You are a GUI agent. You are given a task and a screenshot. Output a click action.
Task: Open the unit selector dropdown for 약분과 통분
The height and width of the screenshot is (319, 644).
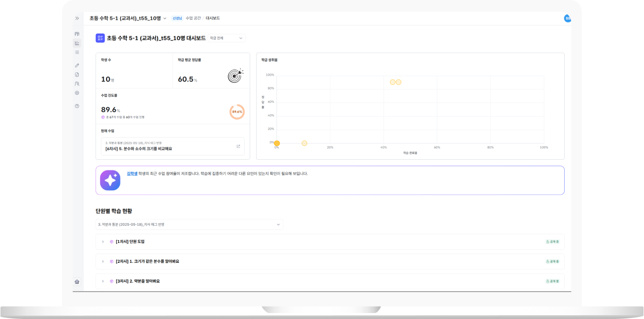189,224
